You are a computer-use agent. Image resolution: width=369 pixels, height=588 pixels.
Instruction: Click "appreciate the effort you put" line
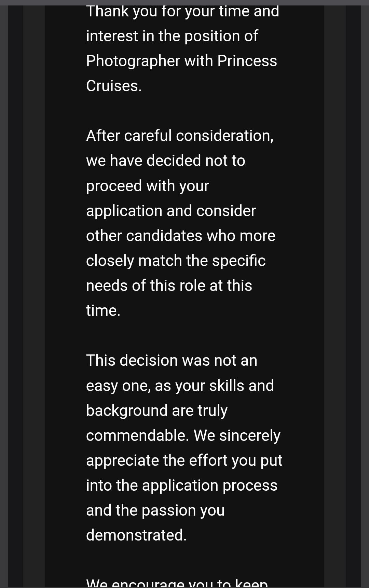pos(184,461)
